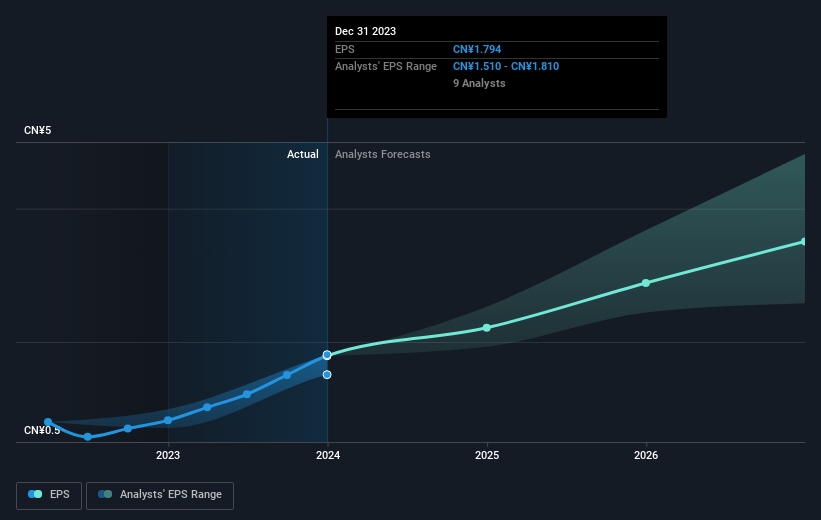Click '9 Analysts' text in tooltip

pyautogui.click(x=479, y=83)
